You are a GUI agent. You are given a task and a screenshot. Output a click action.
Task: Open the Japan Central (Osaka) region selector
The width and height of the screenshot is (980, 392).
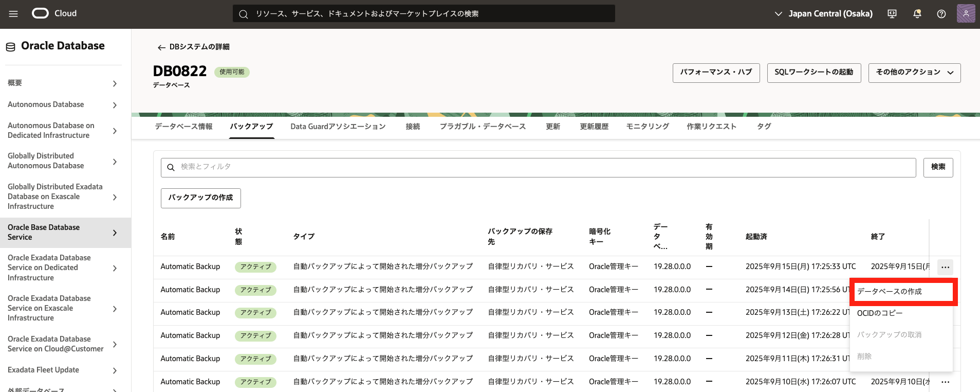pyautogui.click(x=823, y=14)
